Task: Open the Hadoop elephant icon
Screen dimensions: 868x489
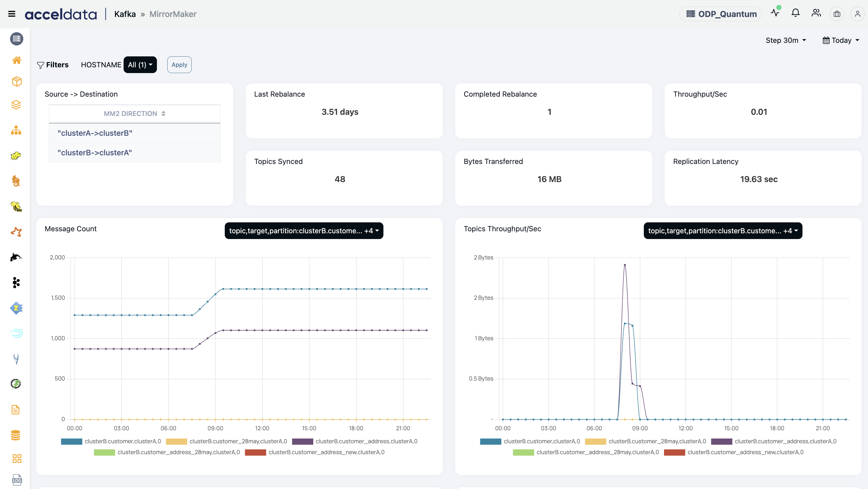Action: tap(16, 155)
